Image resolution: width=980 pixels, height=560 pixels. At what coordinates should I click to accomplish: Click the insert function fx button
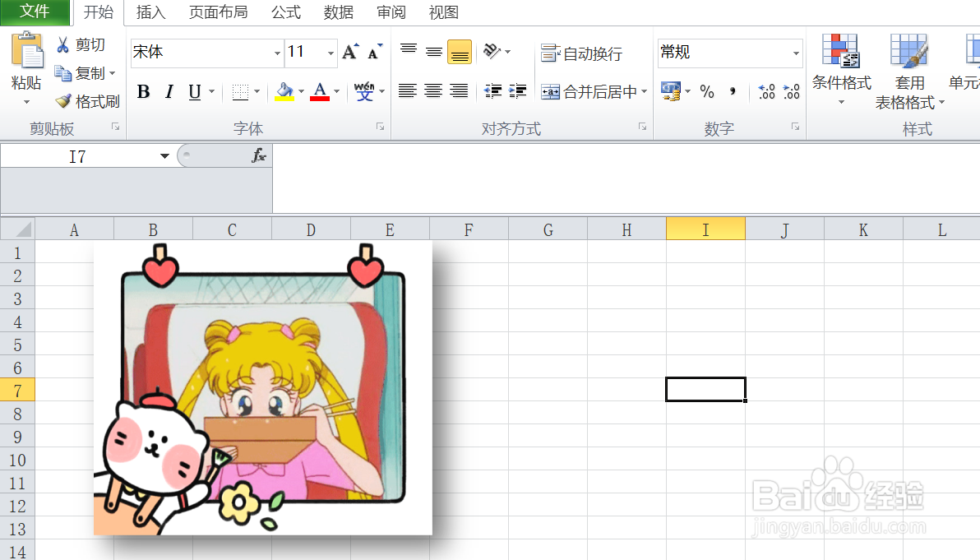click(258, 155)
